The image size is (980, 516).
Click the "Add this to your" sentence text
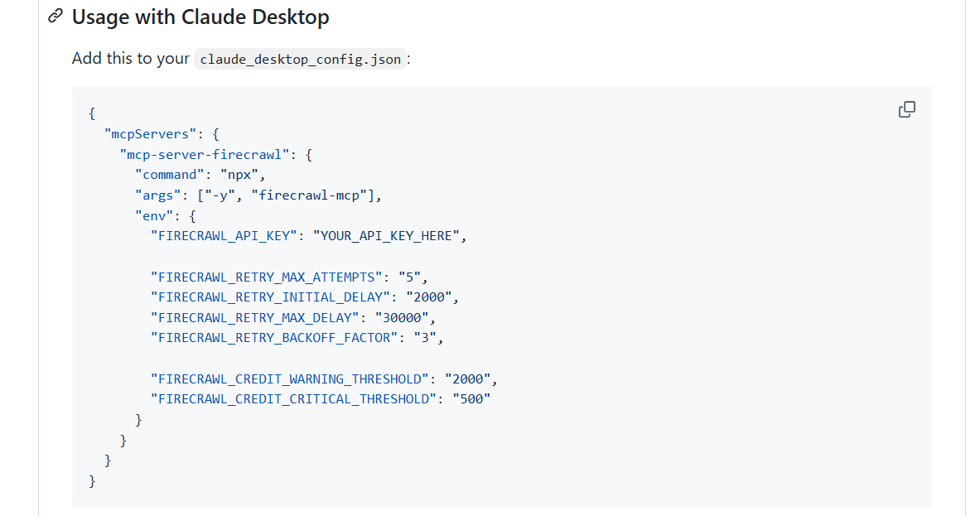pos(130,59)
